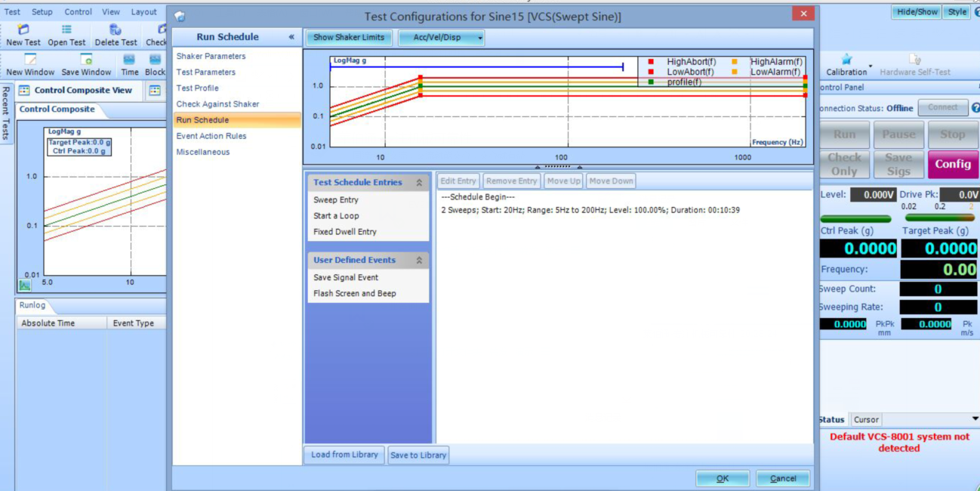Select the Runlog tab
The height and width of the screenshot is (491, 980).
pyautogui.click(x=32, y=305)
